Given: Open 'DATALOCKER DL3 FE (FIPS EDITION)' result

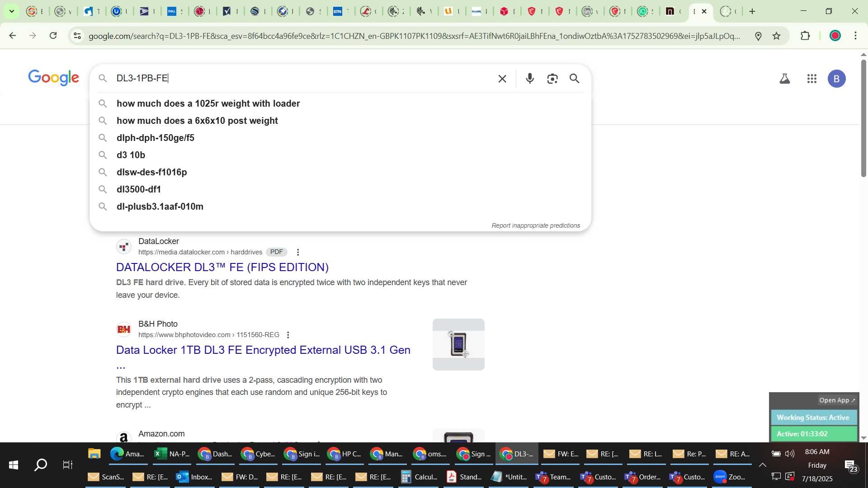Looking at the screenshot, I should (x=222, y=267).
